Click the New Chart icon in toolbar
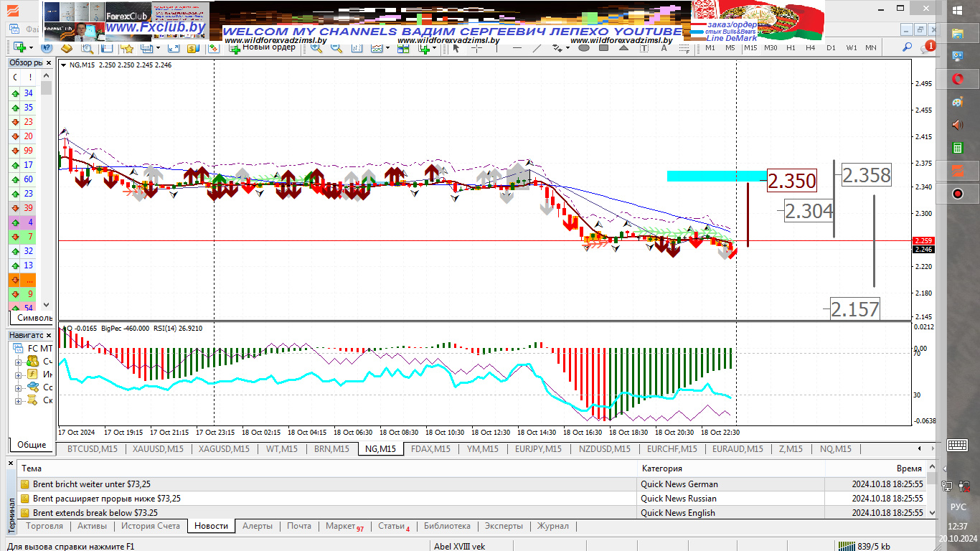This screenshot has width=980, height=551. (x=19, y=47)
